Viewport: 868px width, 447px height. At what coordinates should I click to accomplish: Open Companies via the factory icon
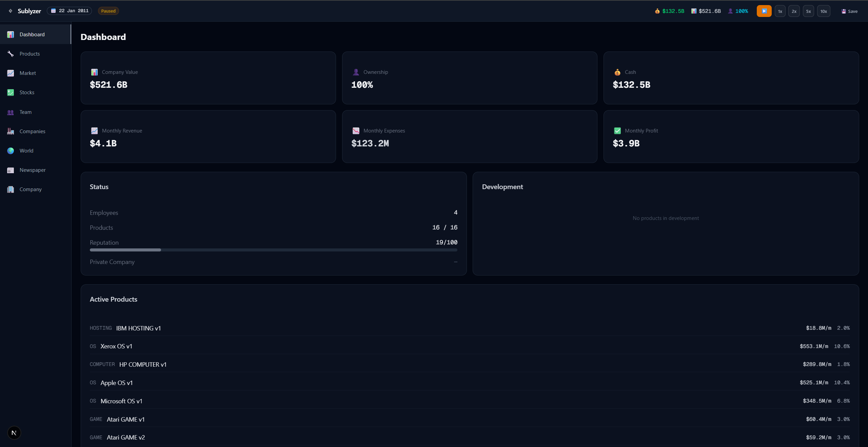pos(11,131)
